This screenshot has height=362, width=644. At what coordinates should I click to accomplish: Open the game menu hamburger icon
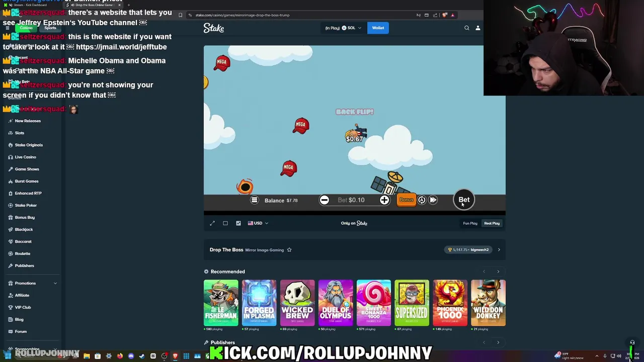255,200
